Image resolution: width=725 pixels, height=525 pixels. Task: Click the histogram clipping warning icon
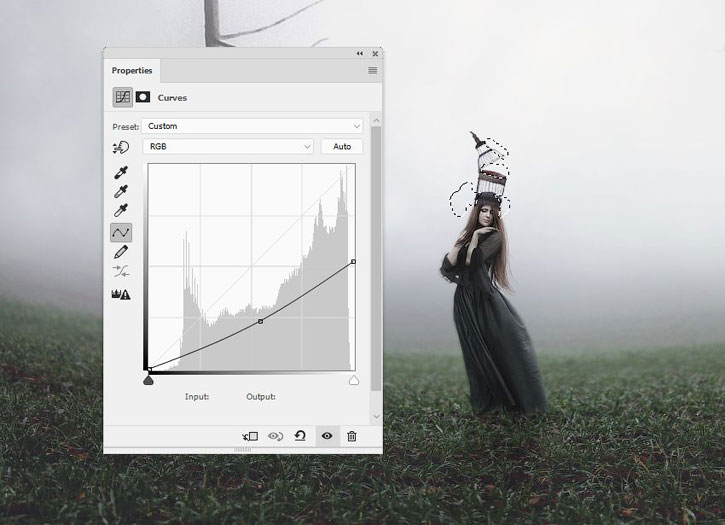pyautogui.click(x=121, y=294)
